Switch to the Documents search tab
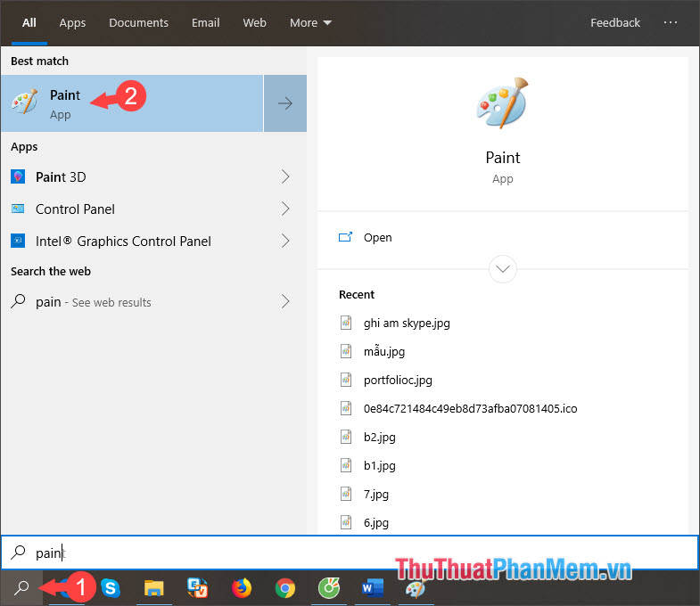 (138, 22)
